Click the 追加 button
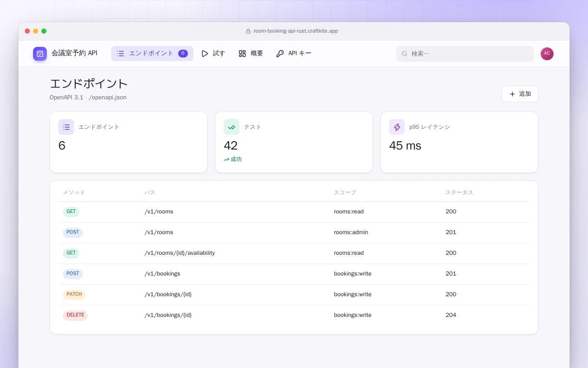This screenshot has height=368, width=588. coord(520,94)
